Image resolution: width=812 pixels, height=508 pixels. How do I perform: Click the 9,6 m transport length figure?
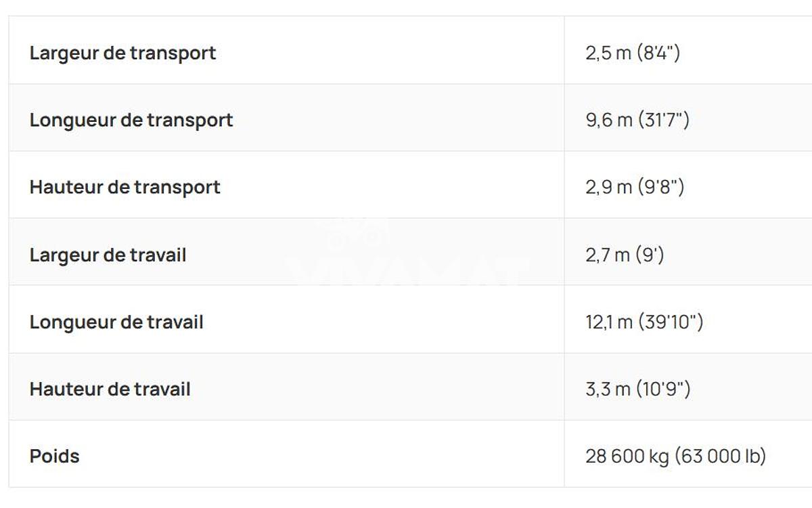tap(608, 120)
